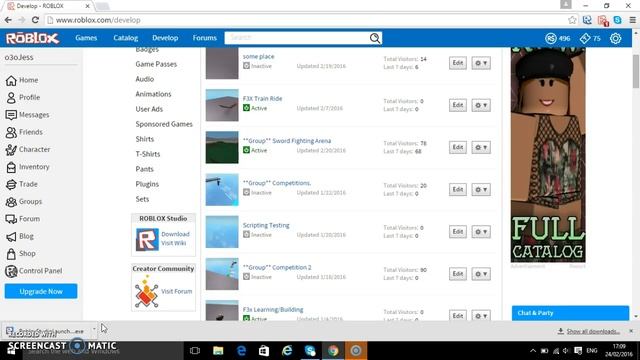Open gear dropdown for Sword Fighting Arena
Viewport: 640px width, 360px height.
(x=481, y=147)
